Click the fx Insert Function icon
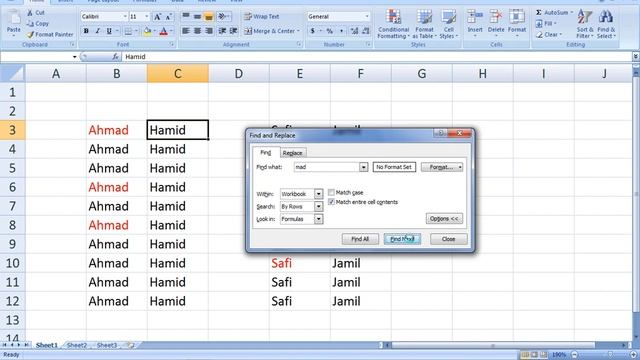This screenshot has height=360, width=640. click(x=116, y=57)
